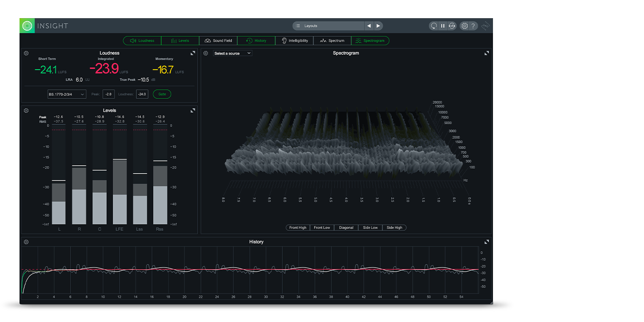Select Side High spectrogram view
Viewport: 644px width, 322px height.
point(395,228)
